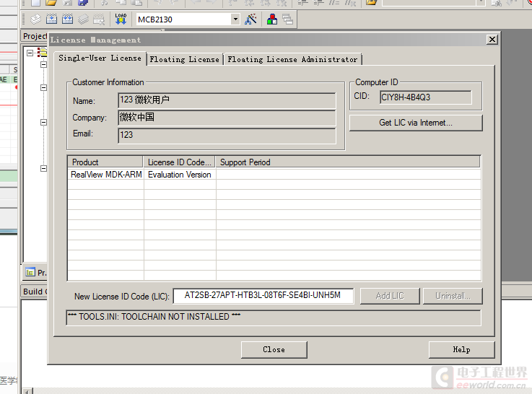Image resolution: width=532 pixels, height=394 pixels.
Task: Open Floating License Administrator tab
Action: pos(292,59)
